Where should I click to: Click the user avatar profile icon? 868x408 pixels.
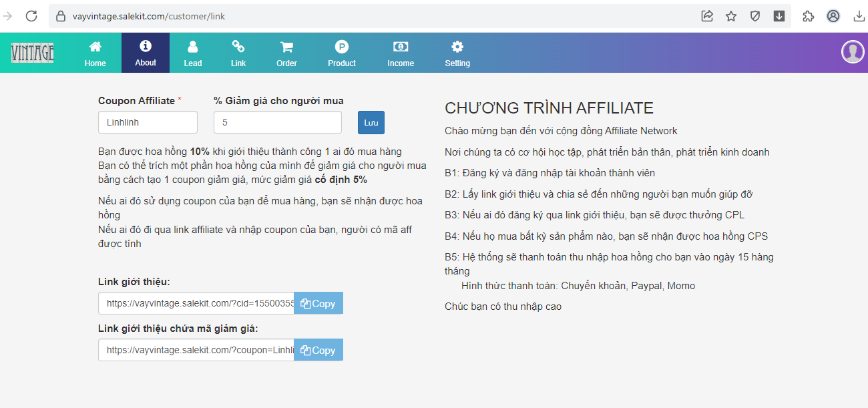click(853, 52)
